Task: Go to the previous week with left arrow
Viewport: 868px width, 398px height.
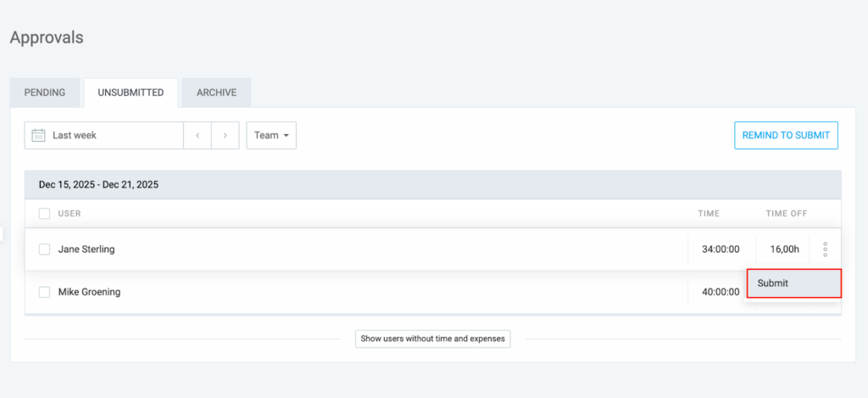Action: click(x=198, y=136)
